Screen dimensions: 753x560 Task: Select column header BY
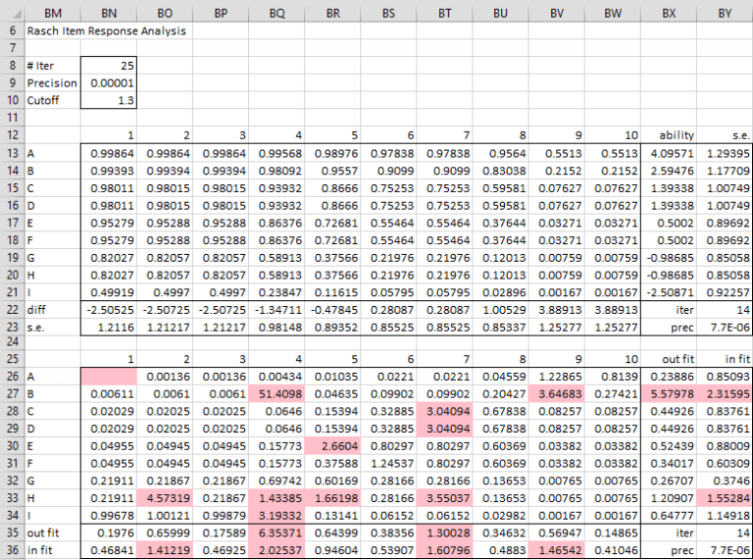725,13
